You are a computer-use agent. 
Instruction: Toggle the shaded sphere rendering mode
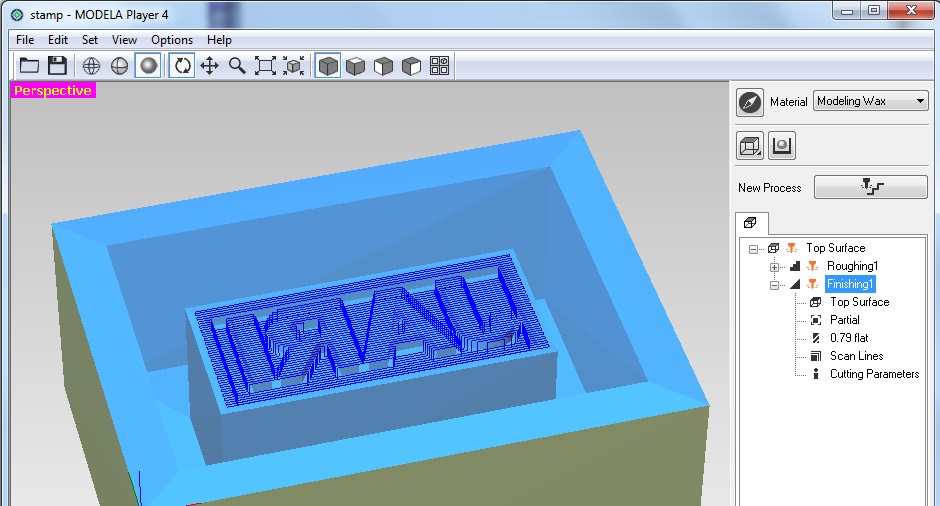pyautogui.click(x=148, y=65)
